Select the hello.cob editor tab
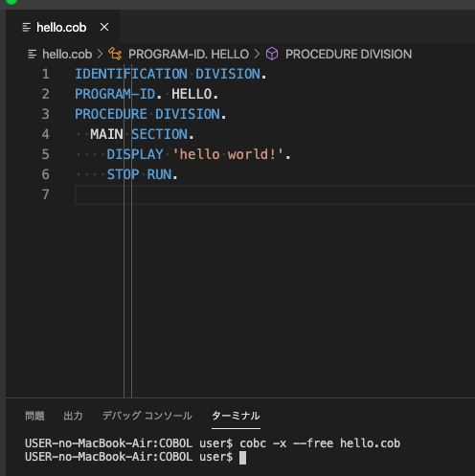Image resolution: width=475 pixels, height=476 pixels. click(62, 27)
